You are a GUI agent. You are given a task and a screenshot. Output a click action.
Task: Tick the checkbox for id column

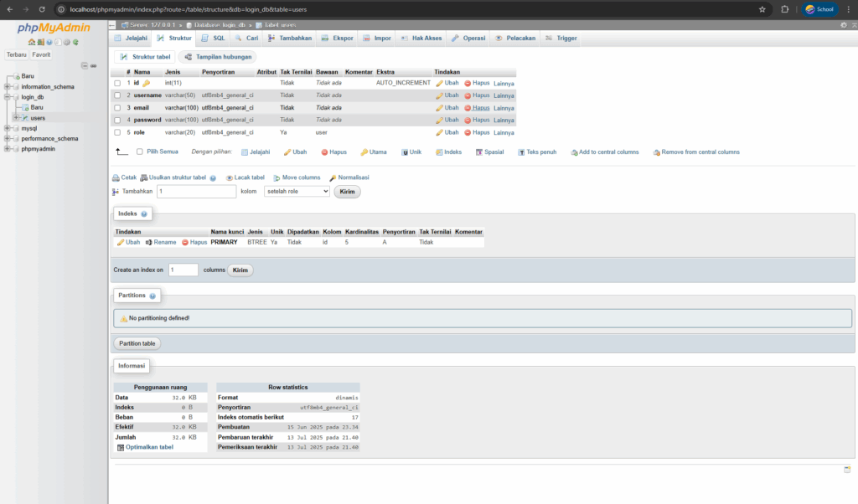coord(117,84)
